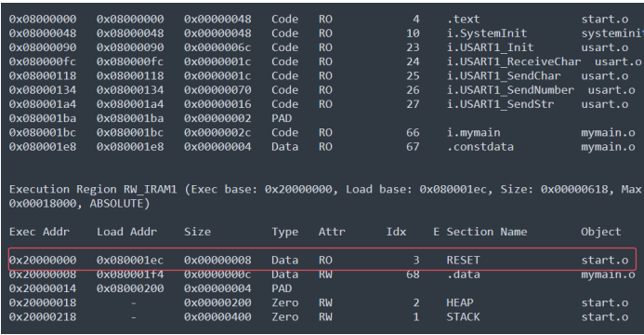Click load address 0x080001f4
Viewport: 644px width, 335px height.
[130, 275]
